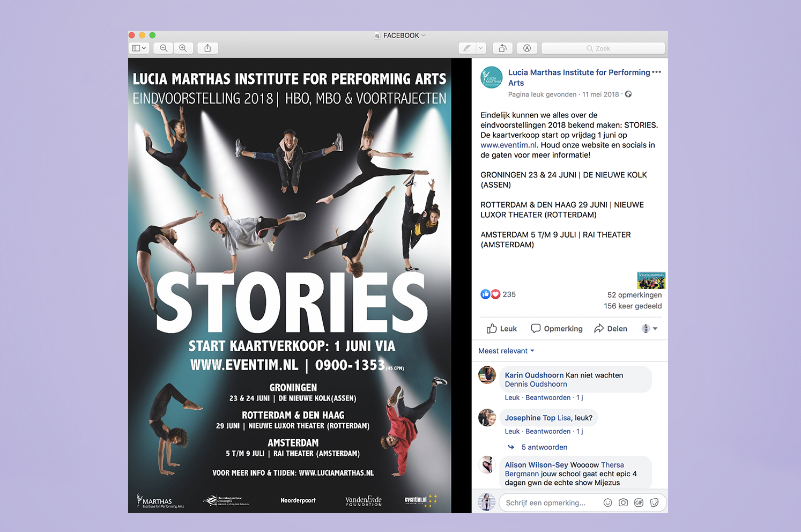Open Alison Wilson-Sey's avatar

487,464
